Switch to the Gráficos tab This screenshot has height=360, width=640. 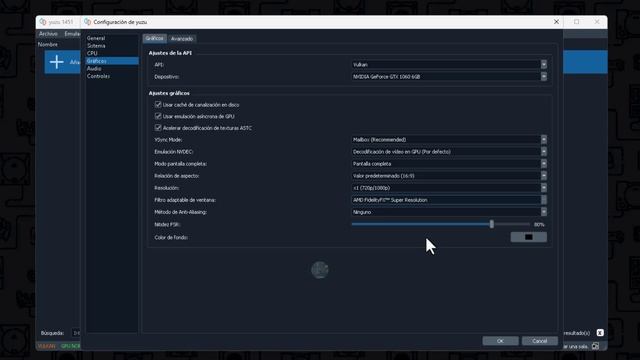click(155, 38)
